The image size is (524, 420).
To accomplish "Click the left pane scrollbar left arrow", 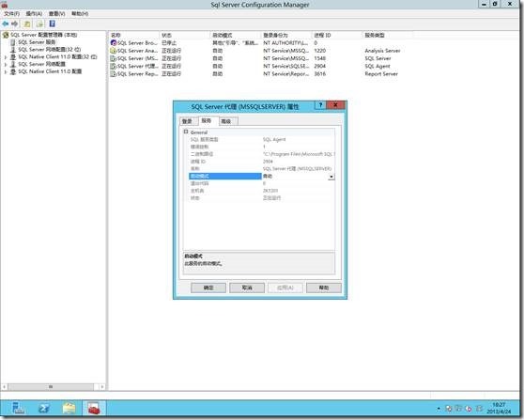I will pos(4,387).
